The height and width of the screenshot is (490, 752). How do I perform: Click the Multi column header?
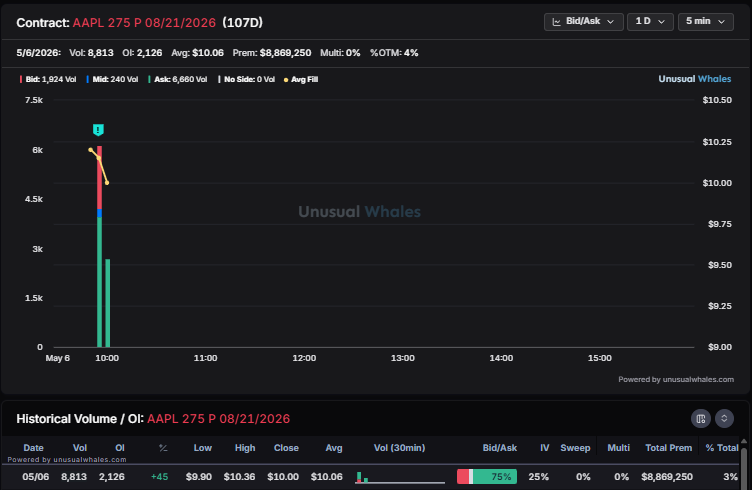(618, 448)
